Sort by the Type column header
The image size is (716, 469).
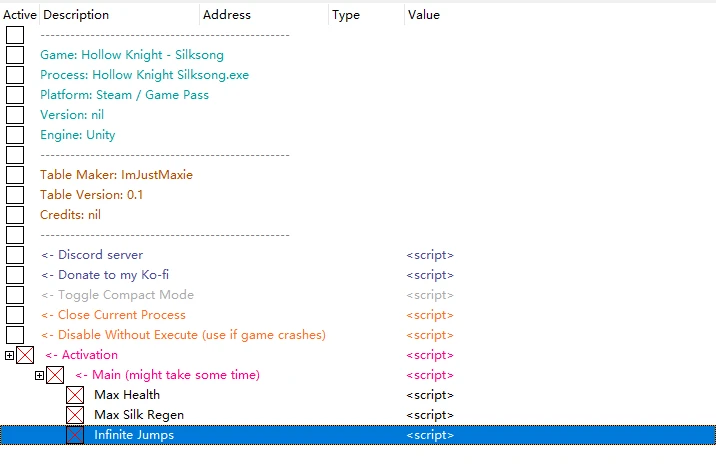coord(366,15)
